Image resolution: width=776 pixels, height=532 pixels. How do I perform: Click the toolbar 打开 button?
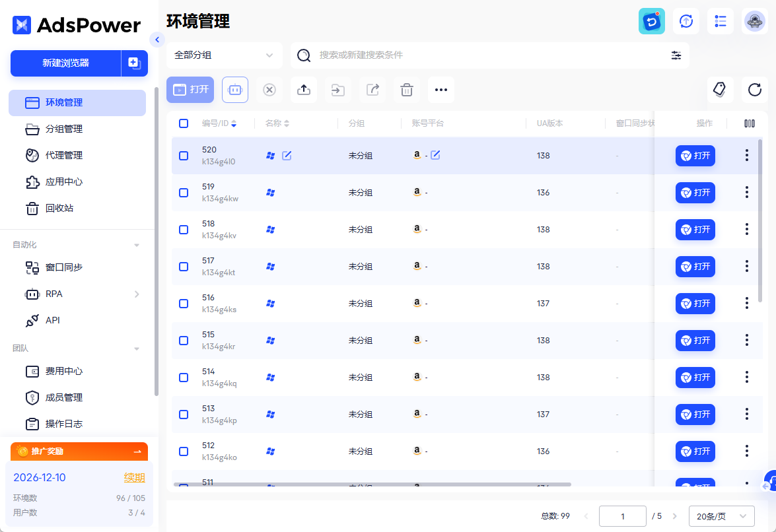190,90
